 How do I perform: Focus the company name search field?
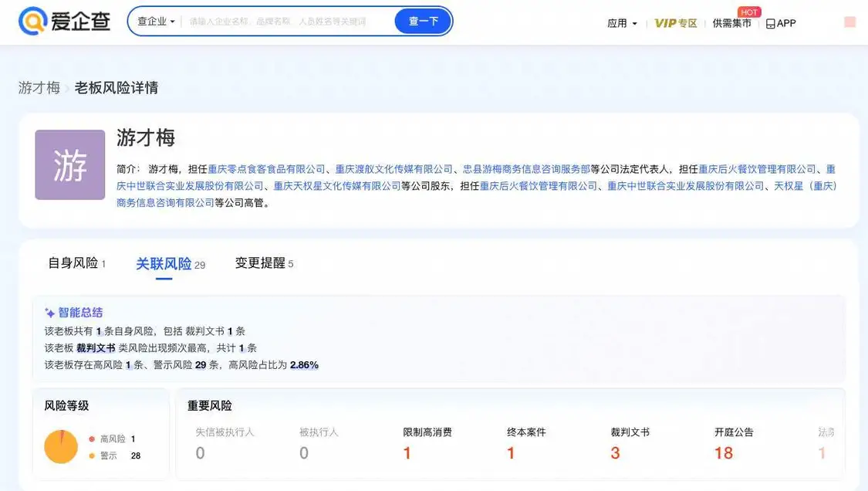coord(287,22)
